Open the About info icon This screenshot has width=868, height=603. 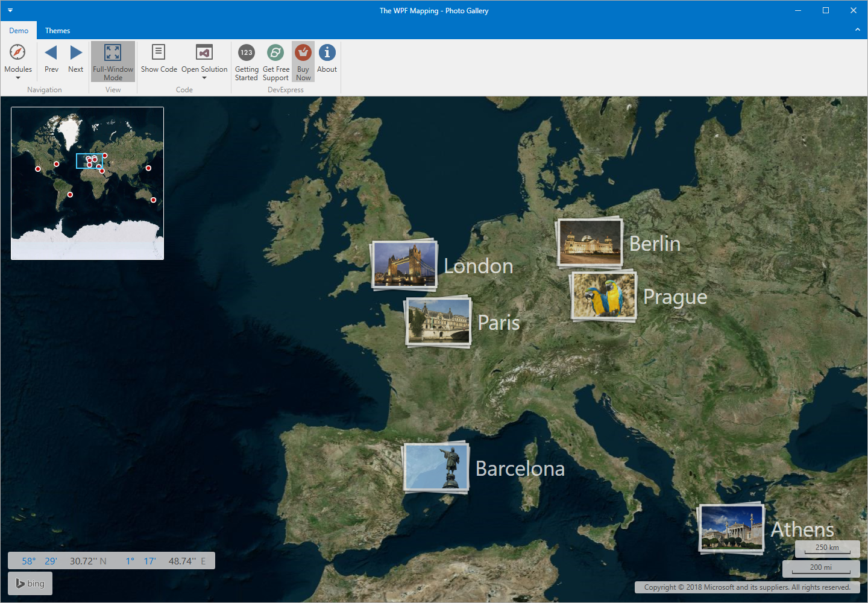(x=327, y=53)
